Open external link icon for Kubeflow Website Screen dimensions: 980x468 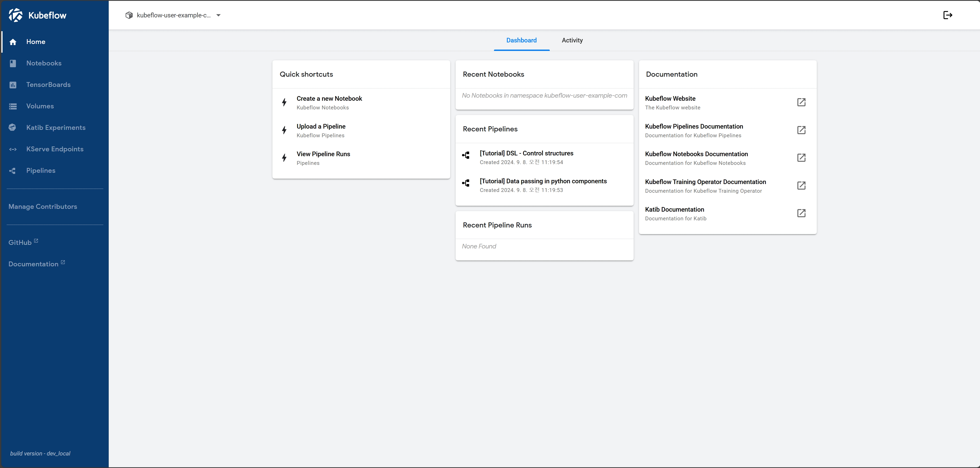[x=801, y=102]
